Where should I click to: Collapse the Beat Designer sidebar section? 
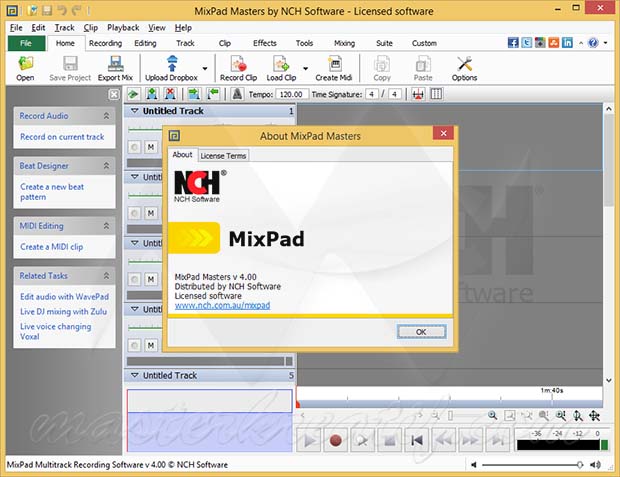[106, 166]
